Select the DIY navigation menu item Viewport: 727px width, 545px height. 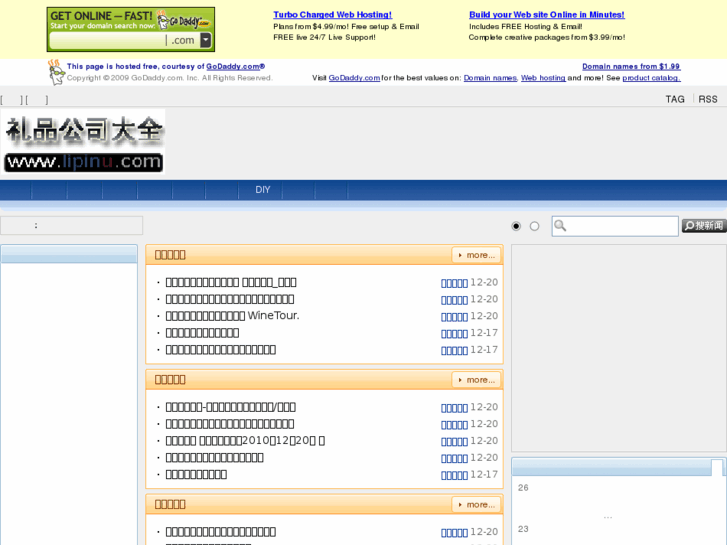(x=262, y=190)
